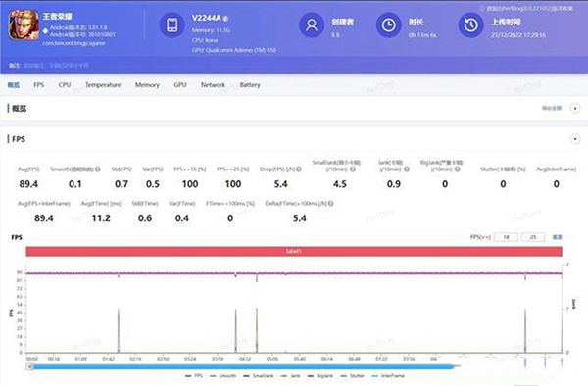Click the Drop(FPS) value 5.4
Screen dimensions: 588x386
point(280,184)
